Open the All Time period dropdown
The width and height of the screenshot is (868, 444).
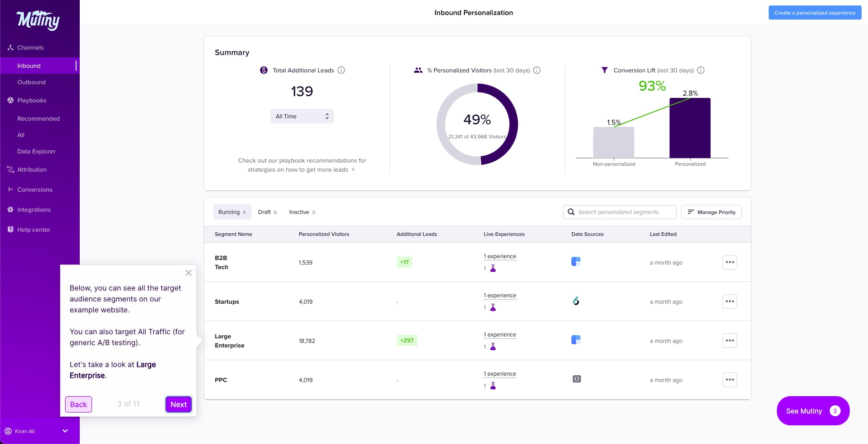click(302, 116)
